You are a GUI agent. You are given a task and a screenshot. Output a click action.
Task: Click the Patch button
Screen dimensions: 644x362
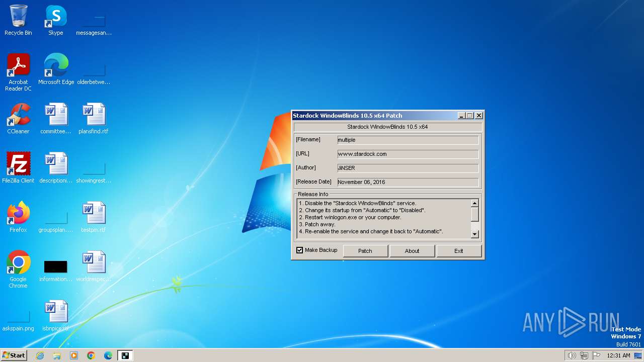[365, 251]
